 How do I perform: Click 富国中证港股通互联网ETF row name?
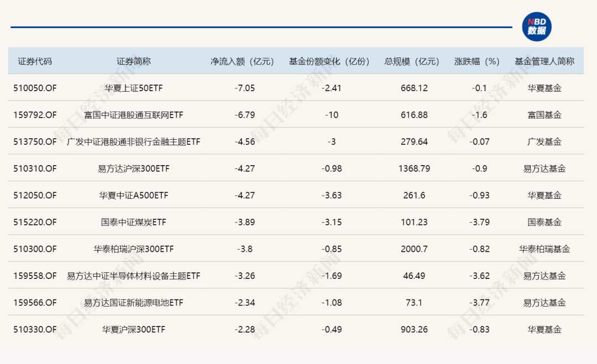click(x=133, y=115)
